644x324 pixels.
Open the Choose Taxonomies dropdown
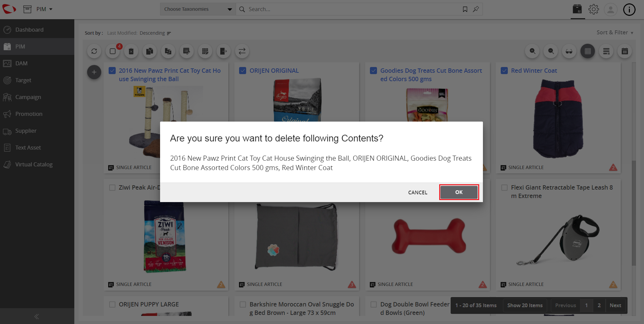point(198,9)
